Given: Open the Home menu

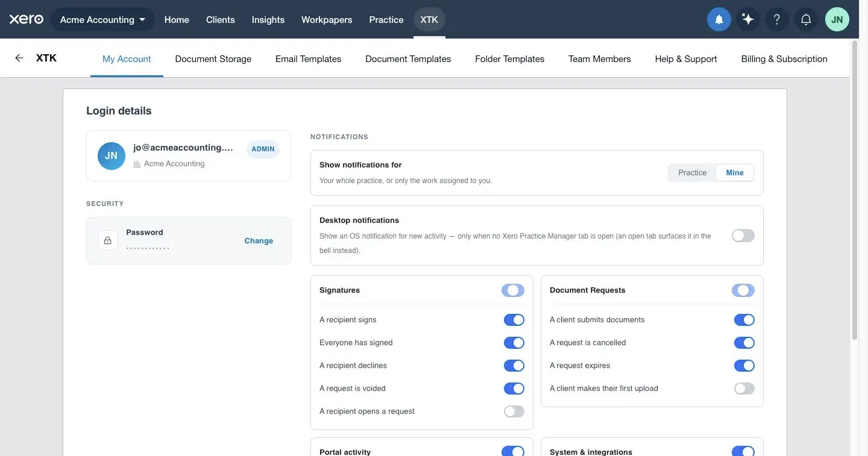Looking at the screenshot, I should tap(177, 19).
